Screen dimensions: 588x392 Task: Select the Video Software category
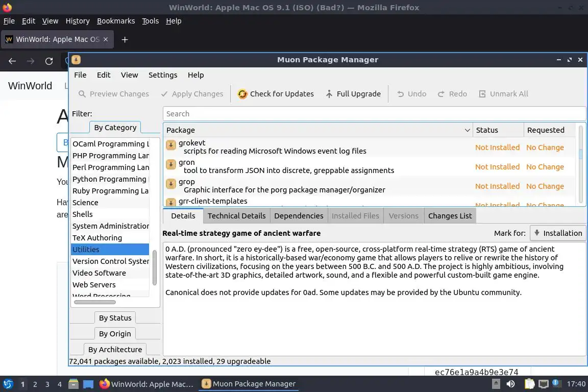pos(110,273)
